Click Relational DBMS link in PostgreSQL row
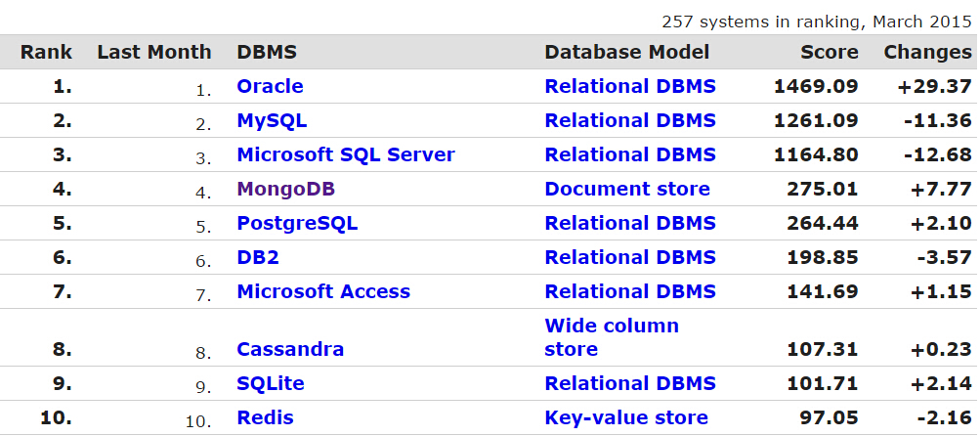Viewport: 980px width, 436px height. [630, 223]
